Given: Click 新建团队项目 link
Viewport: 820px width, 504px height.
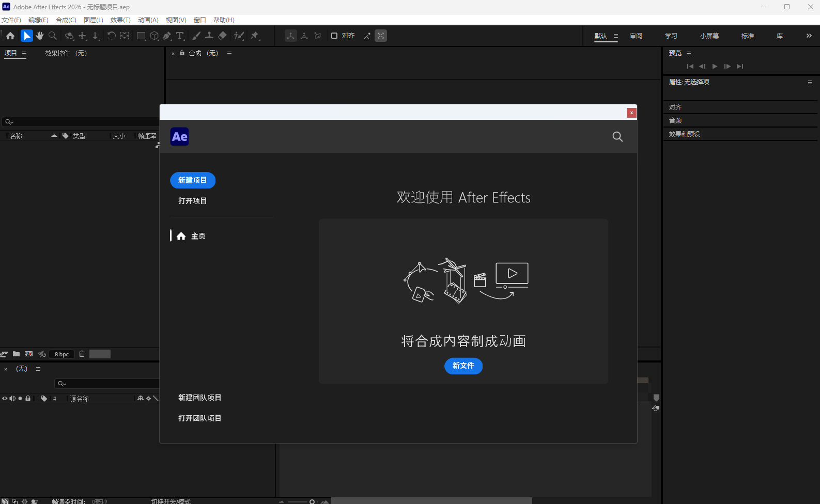Looking at the screenshot, I should pyautogui.click(x=200, y=398).
